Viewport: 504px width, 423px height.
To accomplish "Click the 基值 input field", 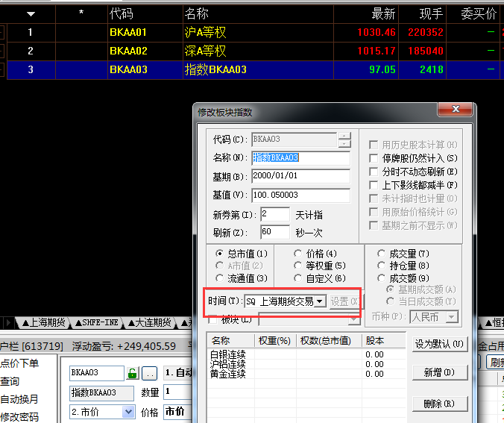I will click(300, 195).
